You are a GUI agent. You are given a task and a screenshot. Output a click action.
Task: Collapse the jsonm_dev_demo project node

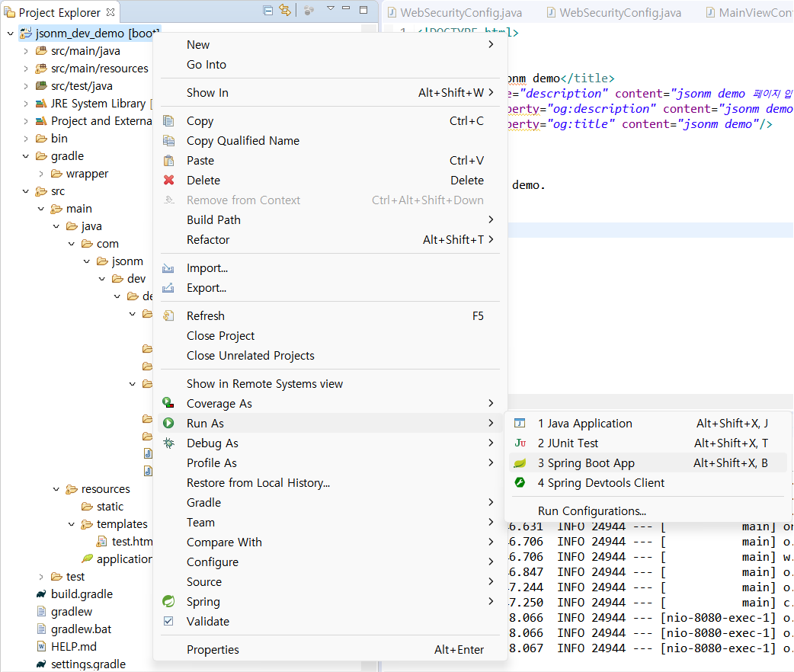[x=10, y=34]
